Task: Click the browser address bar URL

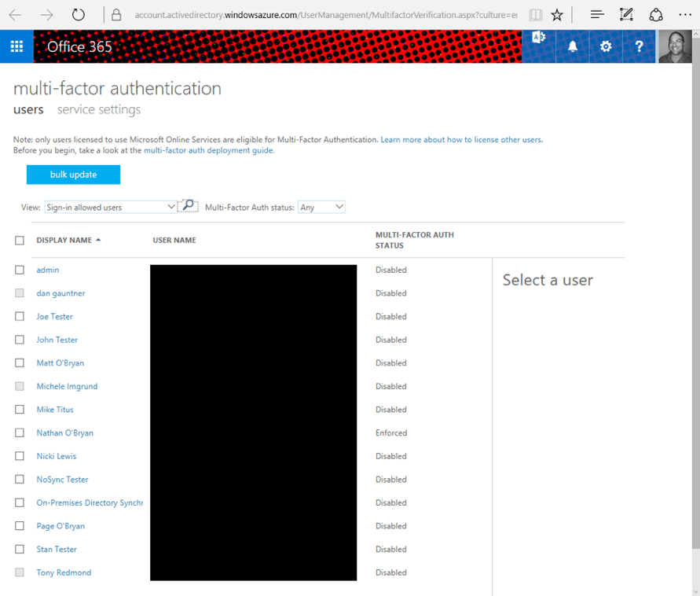Action: point(326,15)
